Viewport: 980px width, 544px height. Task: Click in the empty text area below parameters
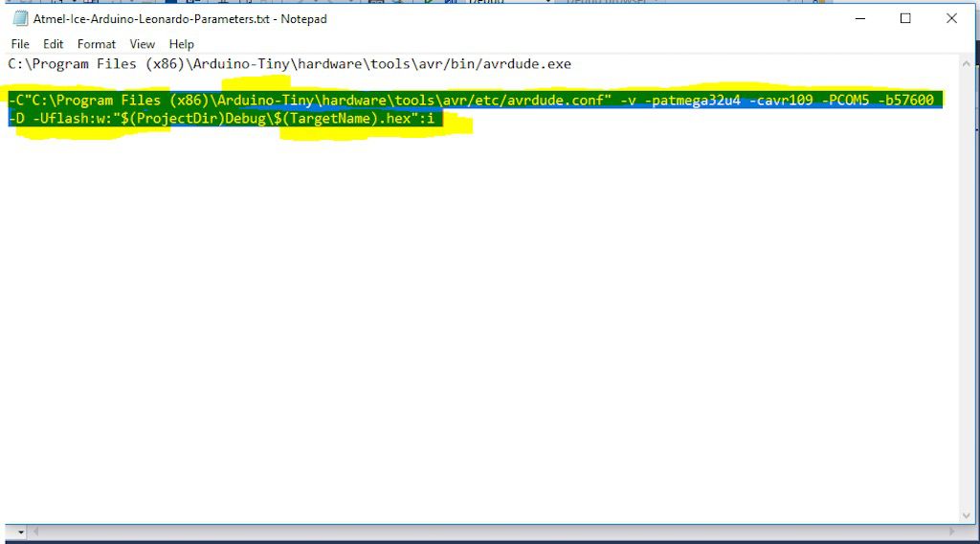(481, 325)
